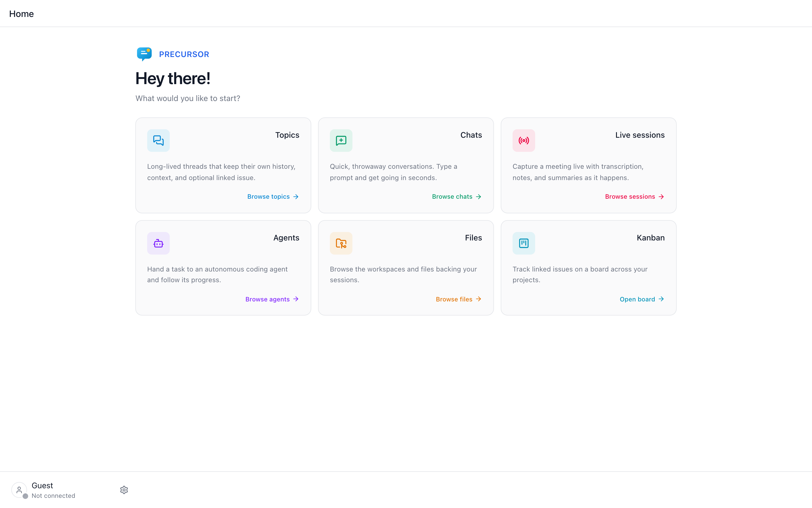
Task: Click the Guest user avatar icon
Action: tap(19, 490)
